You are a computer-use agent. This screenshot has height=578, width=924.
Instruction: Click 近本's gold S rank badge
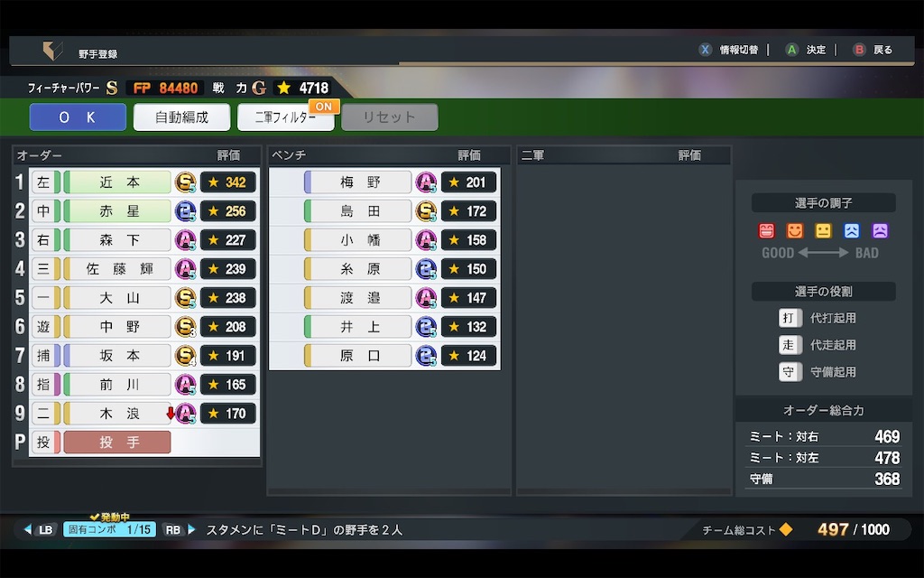(186, 182)
